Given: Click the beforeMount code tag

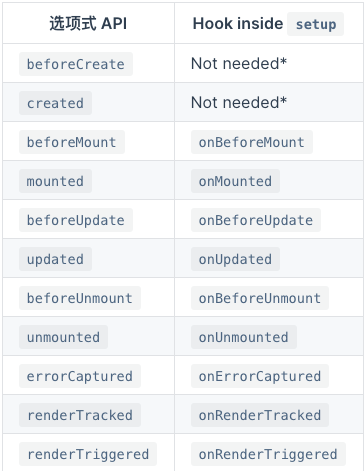Looking at the screenshot, I should pos(72,142).
